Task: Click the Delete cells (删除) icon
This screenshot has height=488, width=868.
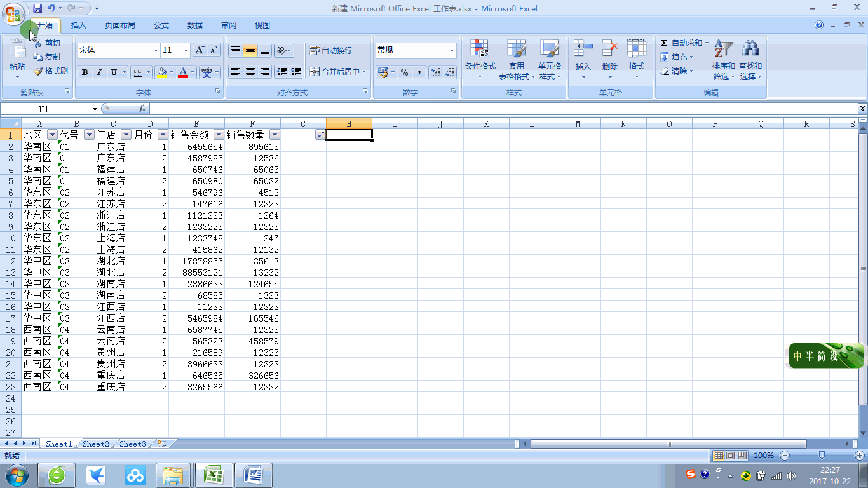Action: (x=610, y=48)
